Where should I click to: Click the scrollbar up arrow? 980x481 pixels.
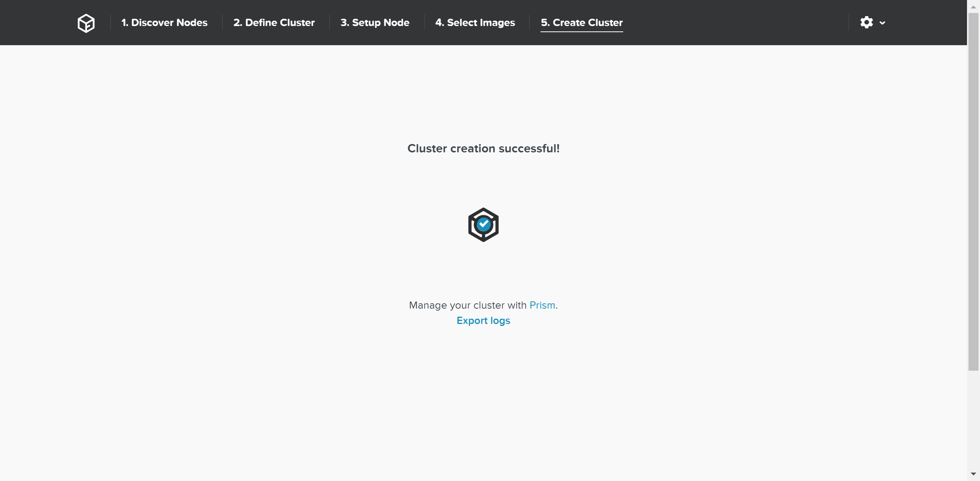click(973, 6)
